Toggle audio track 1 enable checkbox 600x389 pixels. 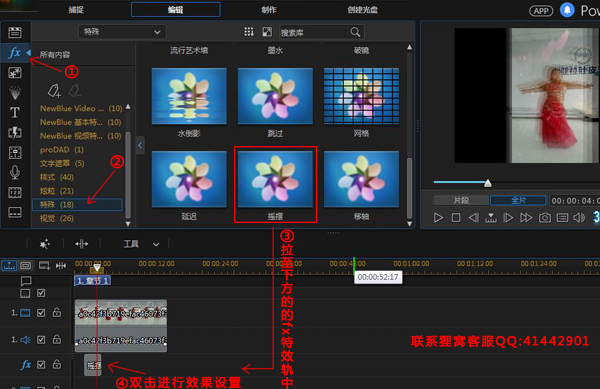coord(41,340)
